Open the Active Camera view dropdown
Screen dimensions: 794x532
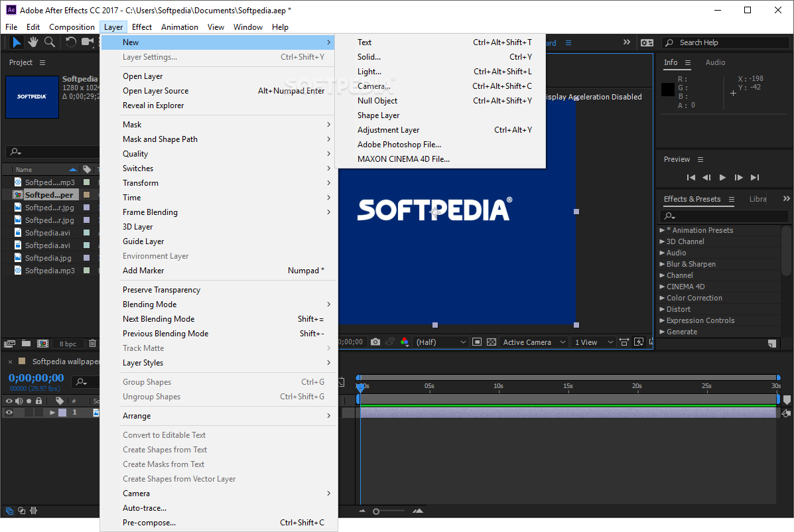coord(534,342)
